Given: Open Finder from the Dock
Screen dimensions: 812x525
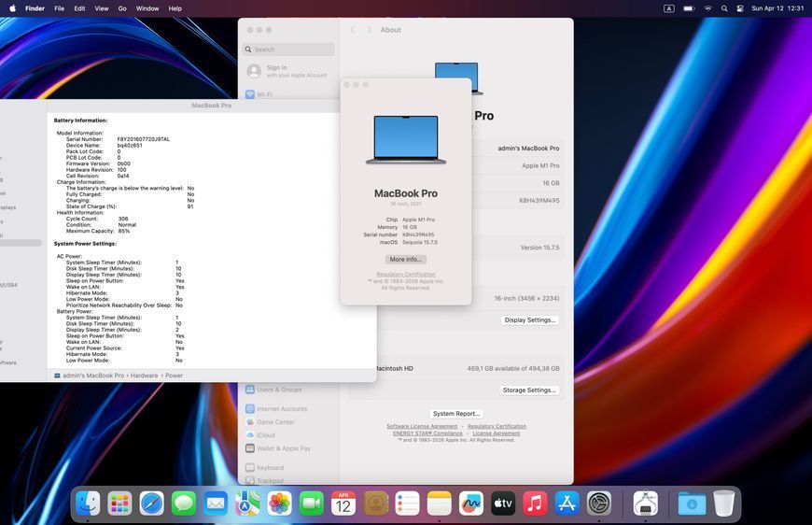Looking at the screenshot, I should [x=88, y=504].
